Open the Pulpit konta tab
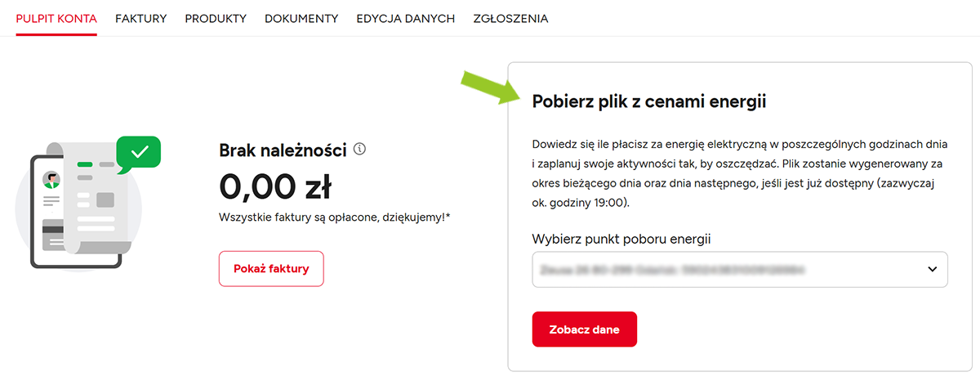This screenshot has height=381, width=980. click(x=56, y=18)
